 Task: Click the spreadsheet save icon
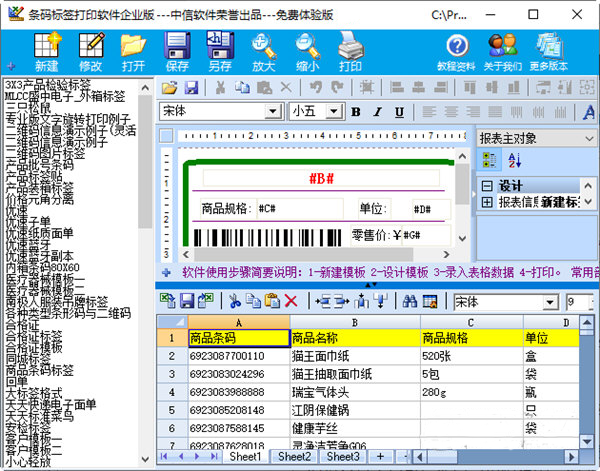click(x=187, y=301)
